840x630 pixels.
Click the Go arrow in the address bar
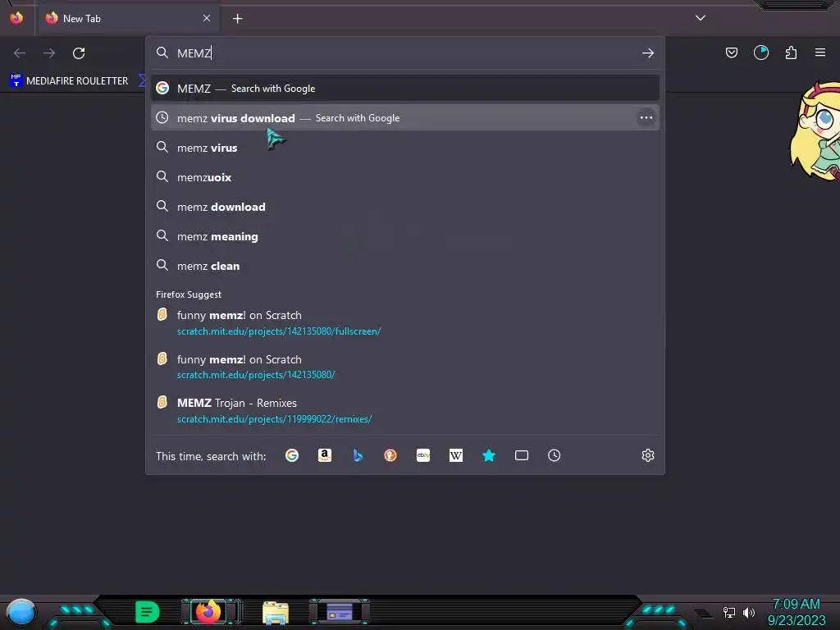(x=648, y=53)
